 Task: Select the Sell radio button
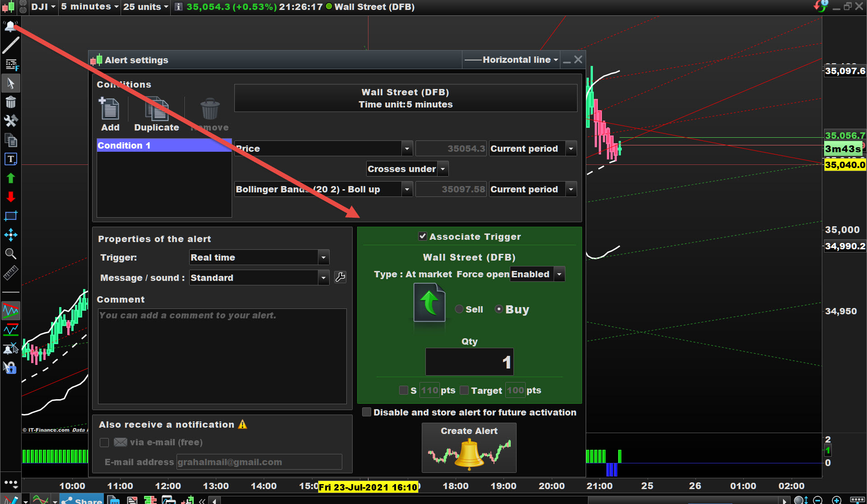click(x=459, y=309)
